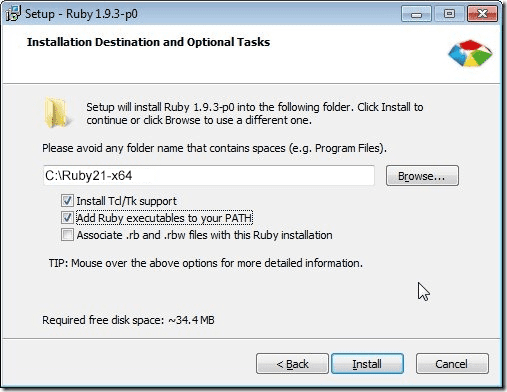This screenshot has height=392, width=507.
Task: Go to the previous step with Back
Action: click(292, 364)
